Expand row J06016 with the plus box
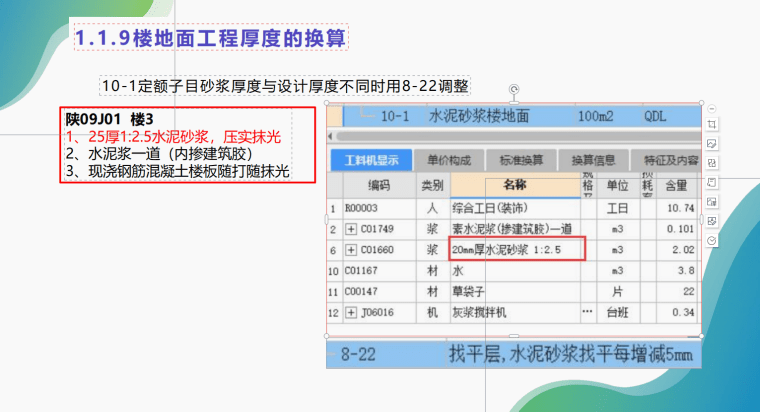Image resolution: width=760 pixels, height=412 pixels. (350, 313)
